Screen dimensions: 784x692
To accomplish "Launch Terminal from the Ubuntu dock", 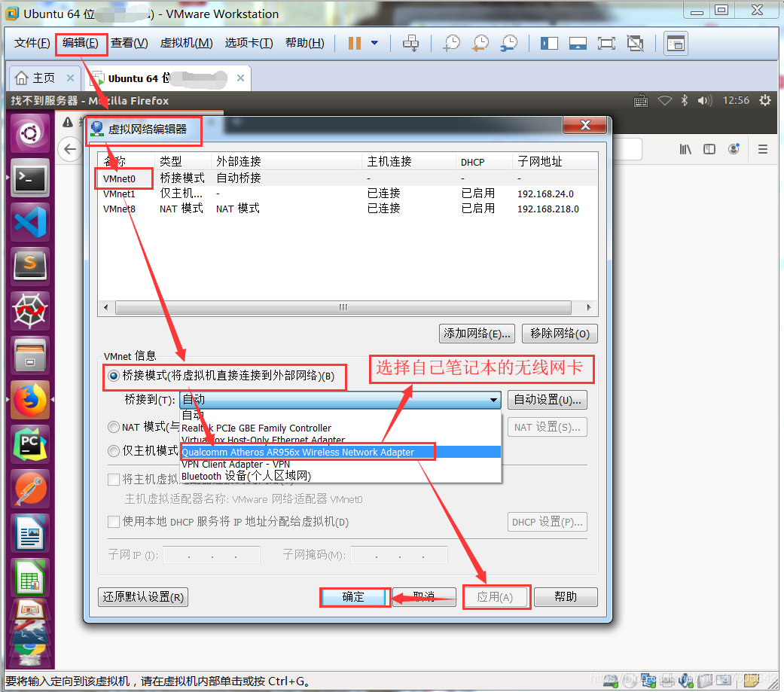I will [30, 178].
